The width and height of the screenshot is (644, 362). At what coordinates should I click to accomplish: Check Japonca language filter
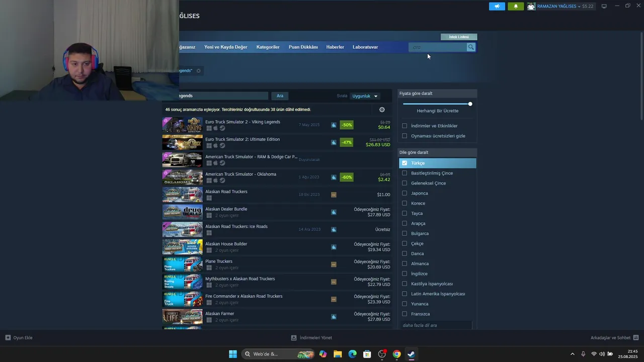405,193
